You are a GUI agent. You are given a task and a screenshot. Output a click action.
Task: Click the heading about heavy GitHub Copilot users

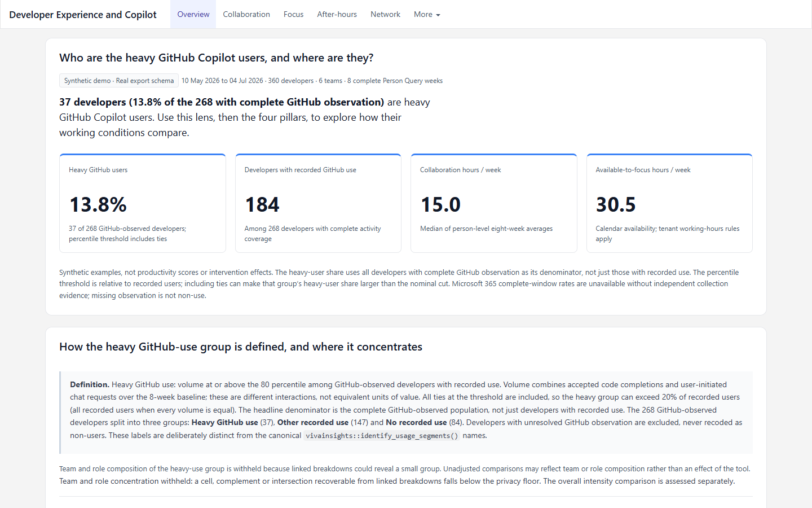click(x=217, y=58)
